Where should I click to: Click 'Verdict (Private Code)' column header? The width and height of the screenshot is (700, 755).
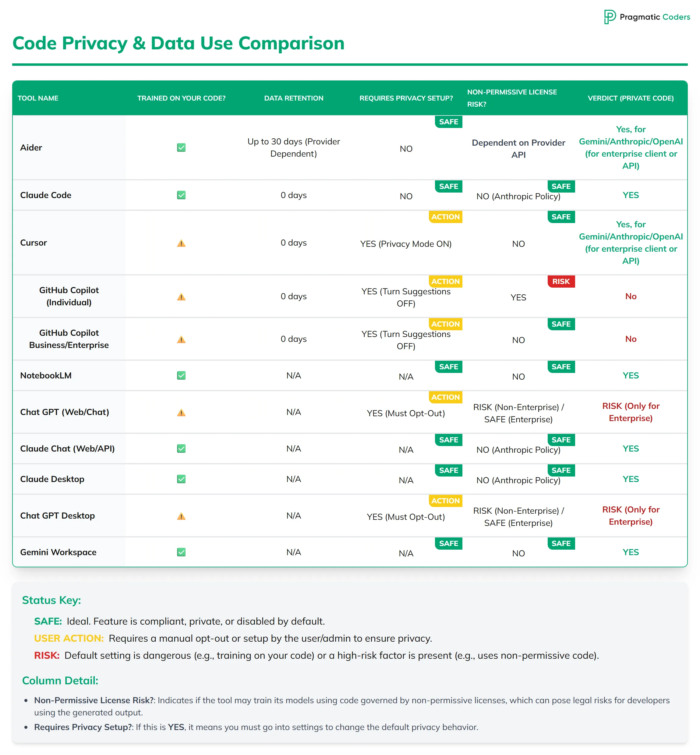(x=630, y=98)
